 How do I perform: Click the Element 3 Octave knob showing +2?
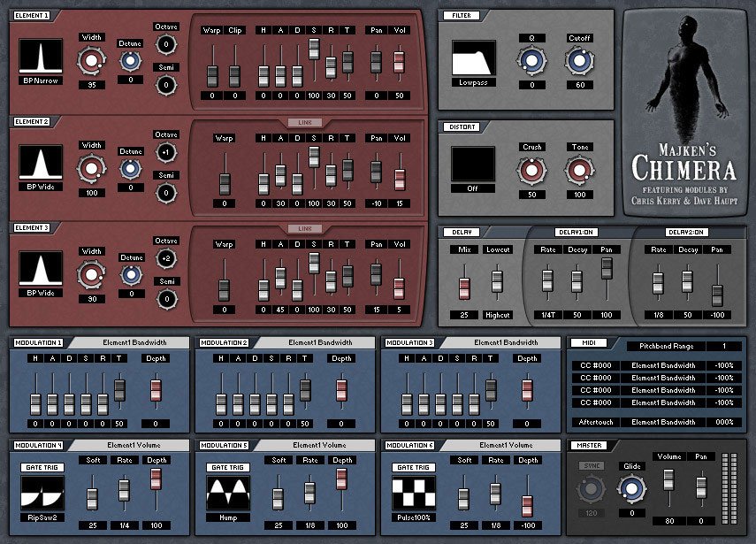[x=166, y=258]
